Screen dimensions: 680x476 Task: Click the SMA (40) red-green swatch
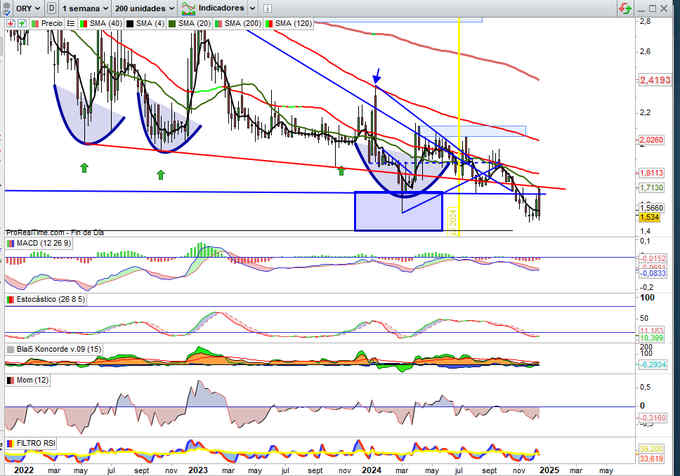tap(84, 23)
